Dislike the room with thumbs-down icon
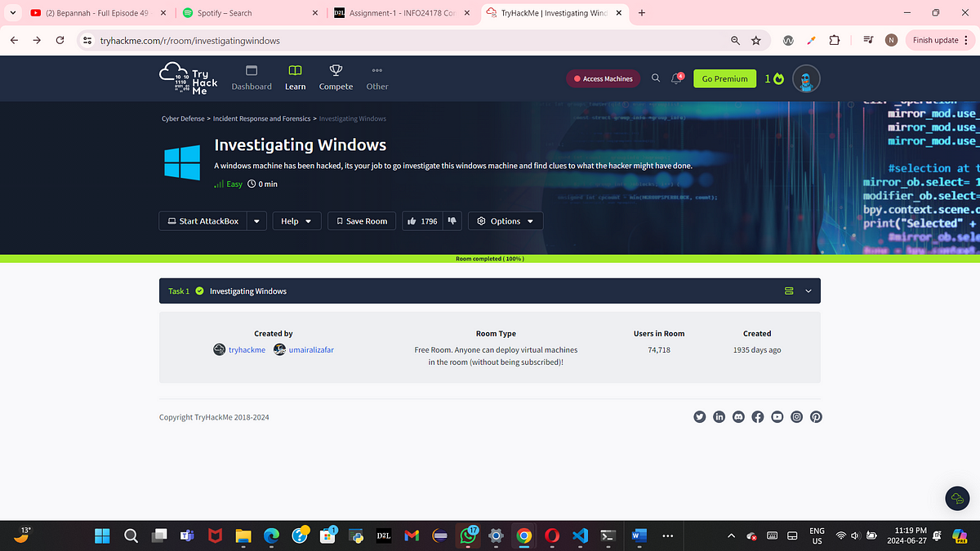The image size is (980, 551). (x=452, y=221)
